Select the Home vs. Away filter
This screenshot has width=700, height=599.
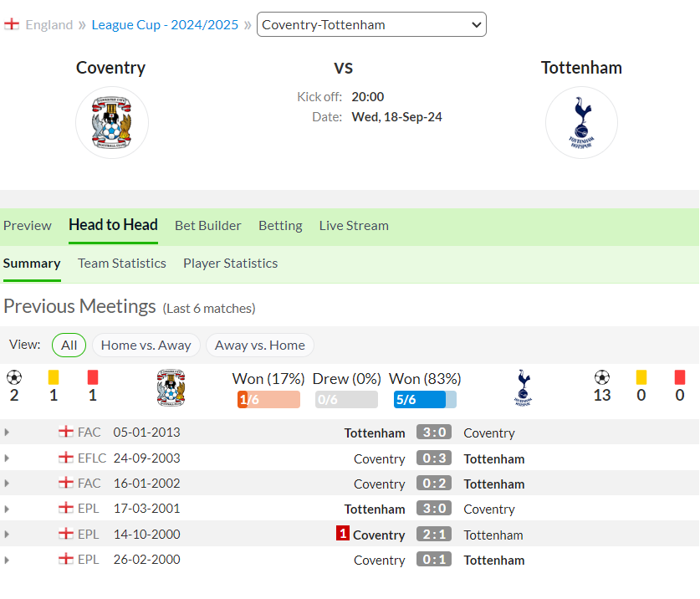tap(146, 346)
